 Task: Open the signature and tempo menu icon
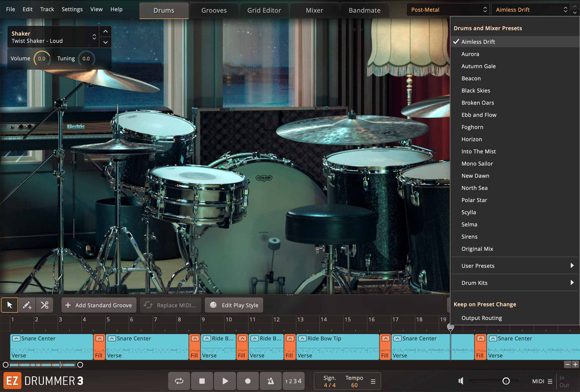(x=373, y=381)
